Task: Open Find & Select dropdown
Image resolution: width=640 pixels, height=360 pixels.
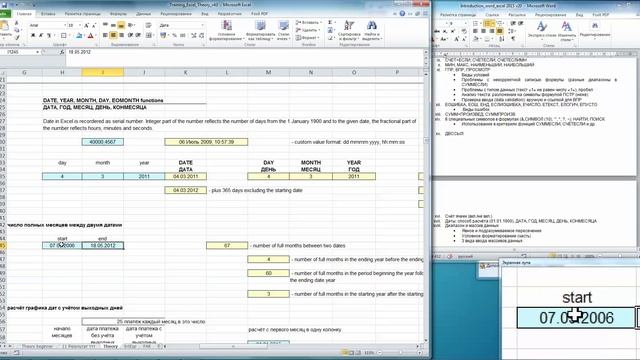Action: point(371,31)
